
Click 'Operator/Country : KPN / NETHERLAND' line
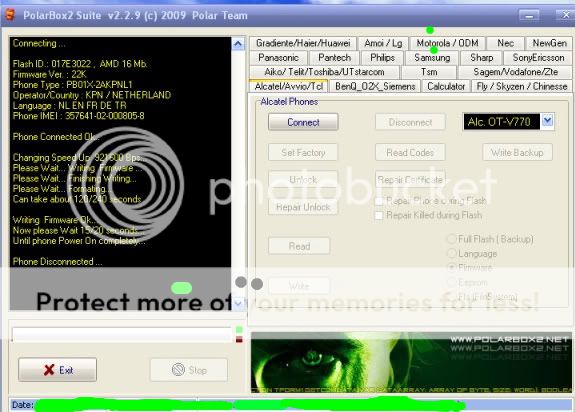point(92,95)
